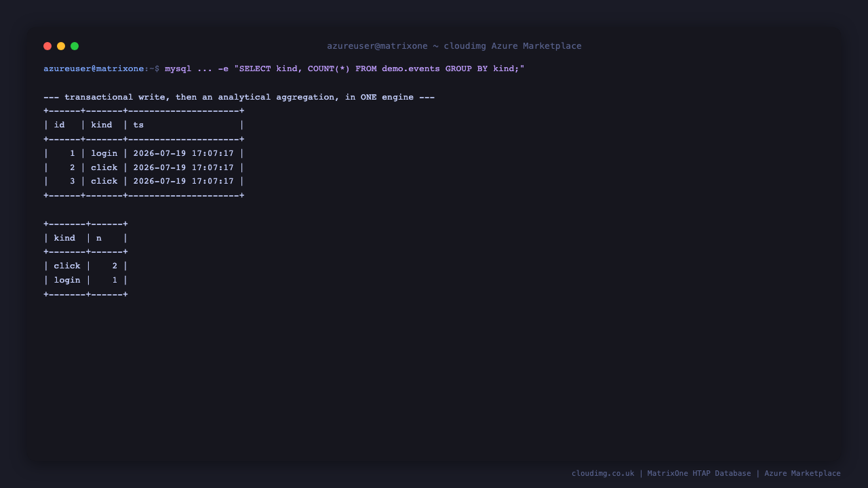Click the footer text 'cloudimg.co.uk'
The image size is (868, 488).
click(603, 473)
